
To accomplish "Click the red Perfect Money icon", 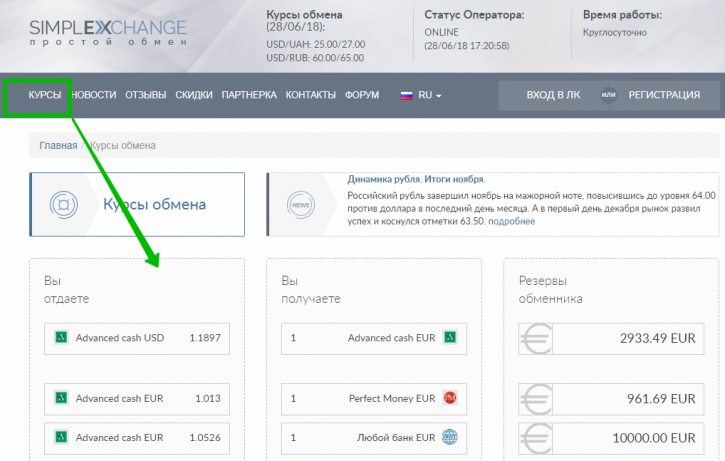I will (x=450, y=398).
